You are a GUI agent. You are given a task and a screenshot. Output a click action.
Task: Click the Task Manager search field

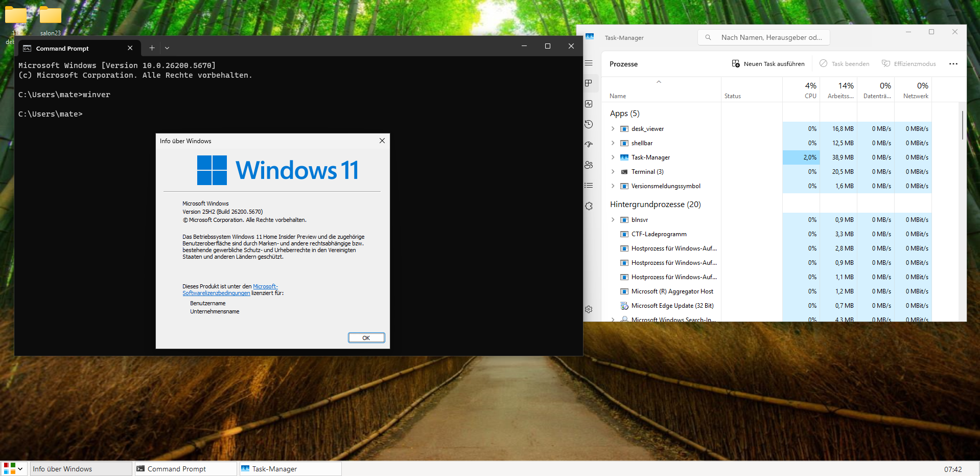[764, 37]
